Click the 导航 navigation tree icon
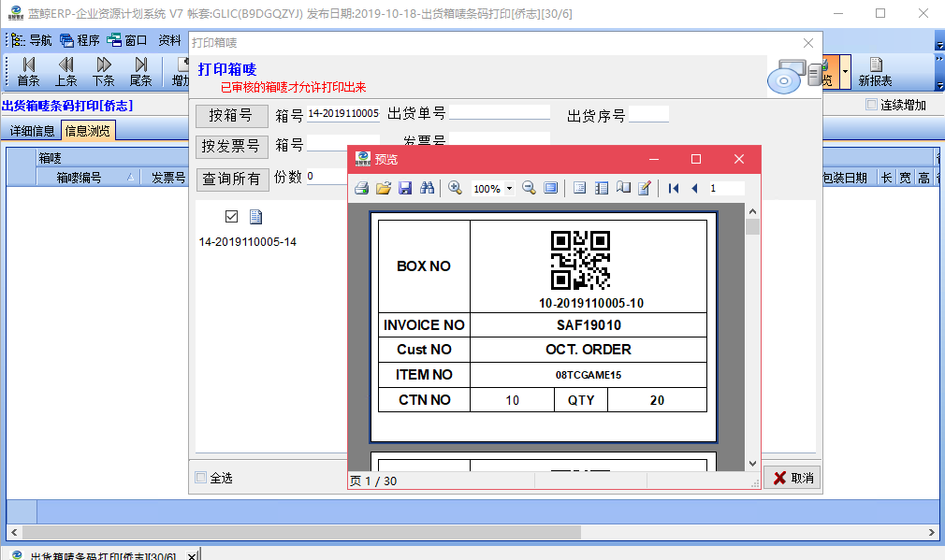This screenshot has width=945, height=560. pos(18,40)
